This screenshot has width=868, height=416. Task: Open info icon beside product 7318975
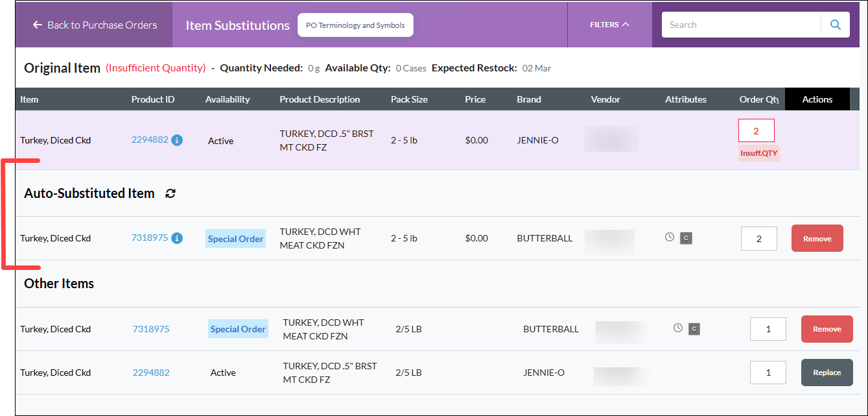point(177,238)
